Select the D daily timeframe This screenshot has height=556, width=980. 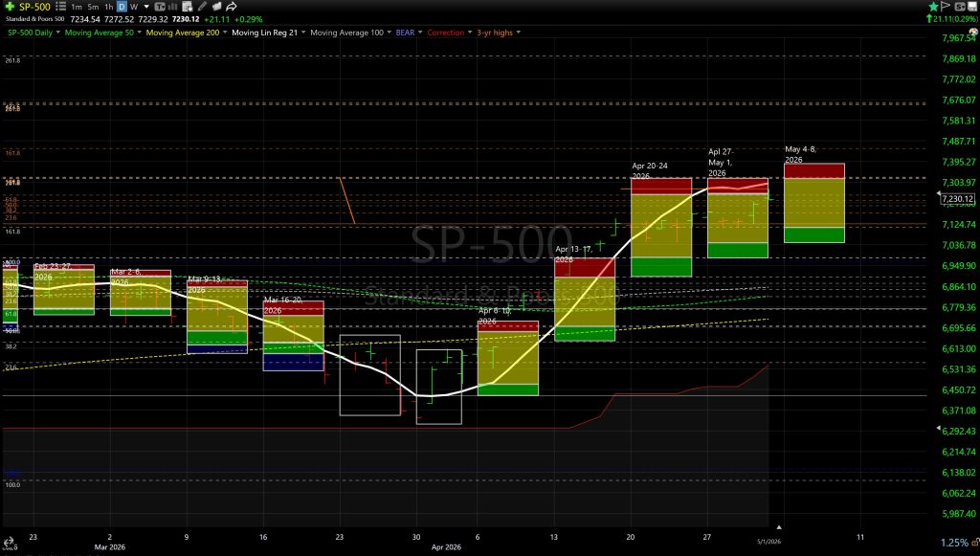pos(122,7)
